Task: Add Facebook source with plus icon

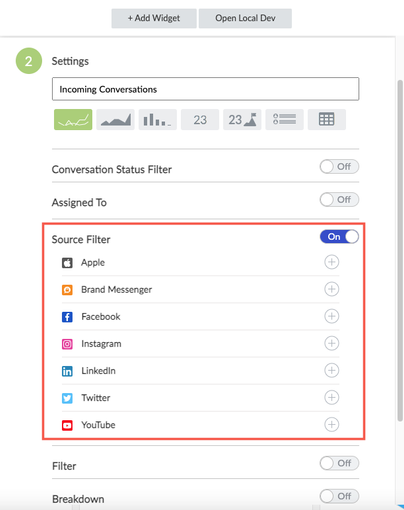Action: coord(332,316)
